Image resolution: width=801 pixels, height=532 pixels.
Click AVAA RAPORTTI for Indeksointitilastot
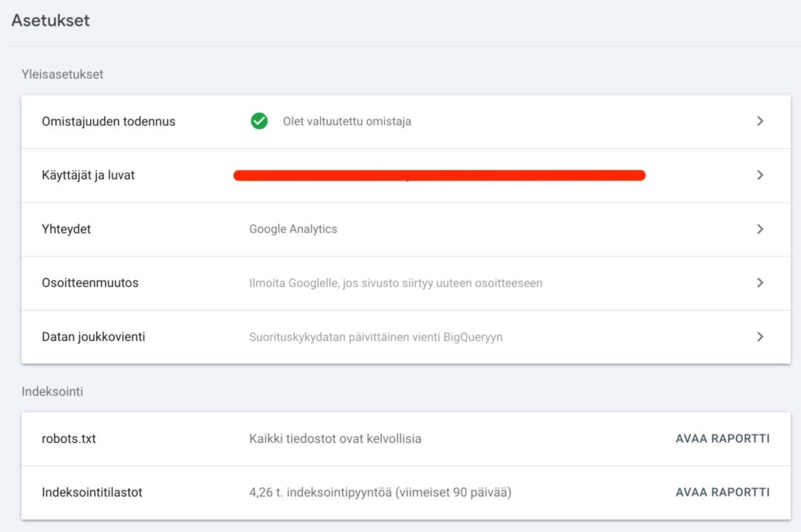pyautogui.click(x=722, y=492)
